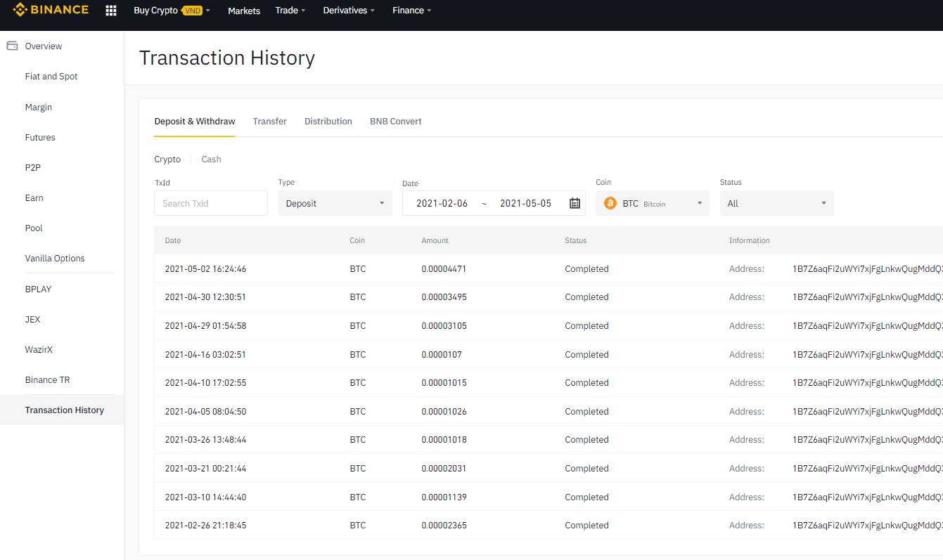Click the amount 0.0000107
Screen dimensions: 943x560
pyautogui.click(x=442, y=355)
